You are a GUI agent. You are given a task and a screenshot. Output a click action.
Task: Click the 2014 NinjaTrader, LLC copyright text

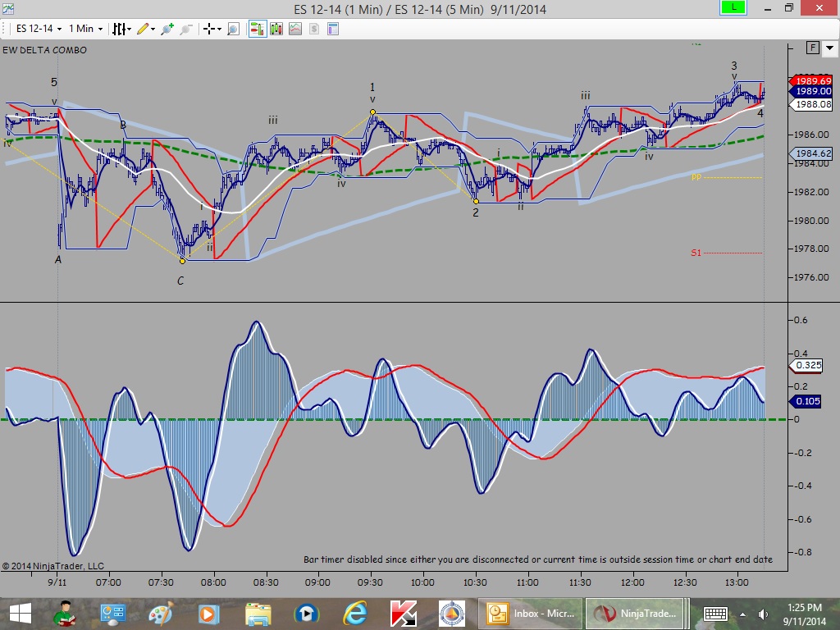[53, 566]
